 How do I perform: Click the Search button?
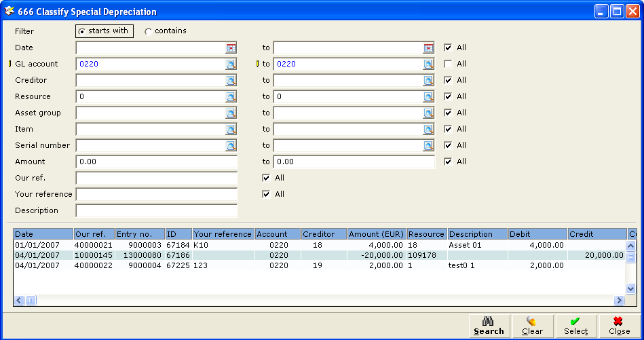pos(489,326)
